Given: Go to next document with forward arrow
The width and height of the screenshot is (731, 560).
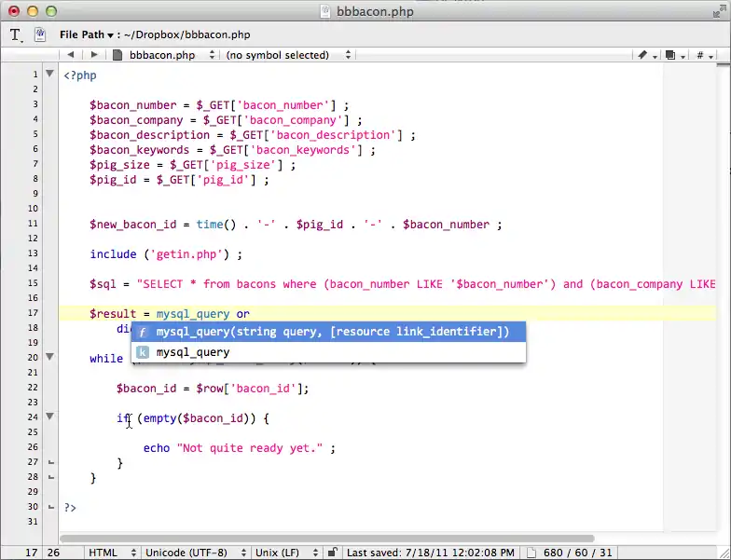Looking at the screenshot, I should coord(93,56).
